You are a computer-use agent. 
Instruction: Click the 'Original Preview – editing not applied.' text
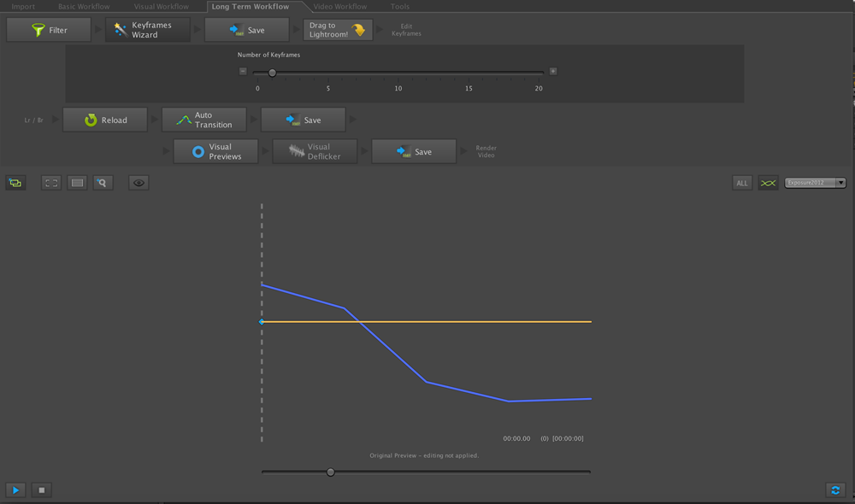tap(424, 455)
